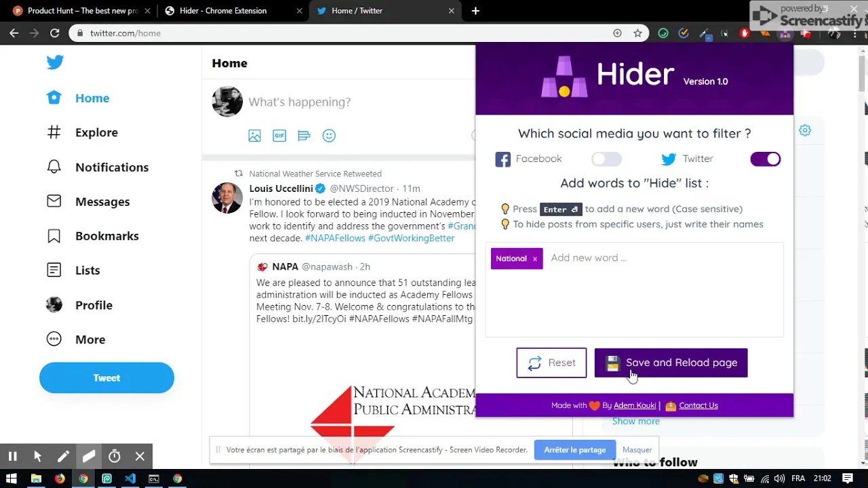Click the volume icon in system tray
868x488 pixels.
click(779, 479)
